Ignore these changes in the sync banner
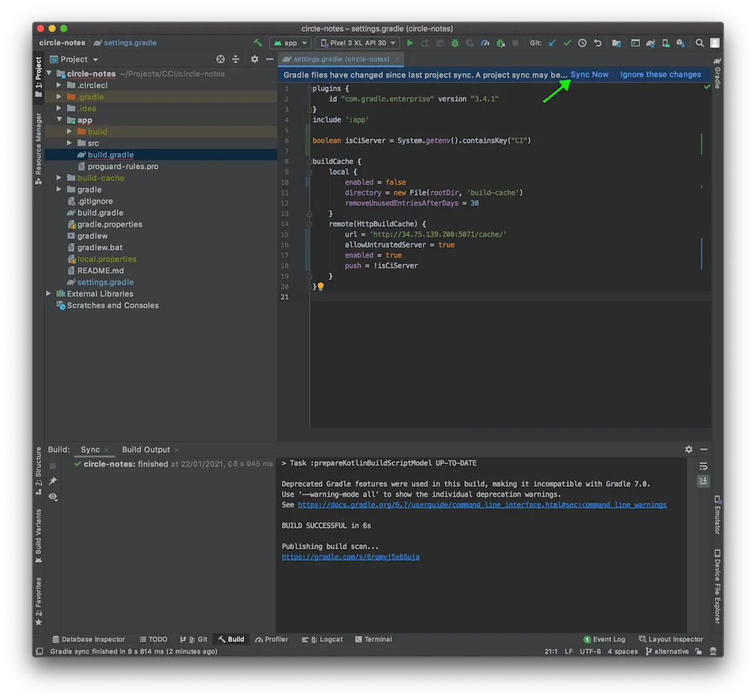 [661, 74]
